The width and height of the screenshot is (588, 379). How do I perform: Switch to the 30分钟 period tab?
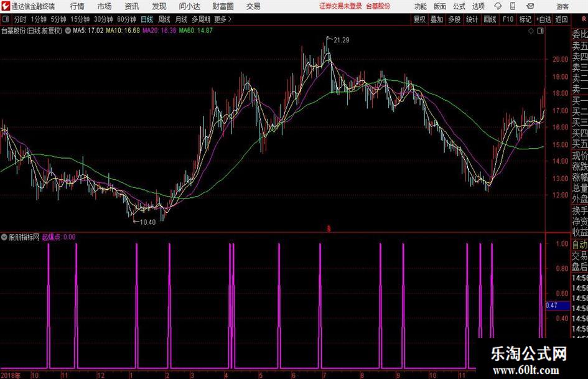(x=103, y=19)
